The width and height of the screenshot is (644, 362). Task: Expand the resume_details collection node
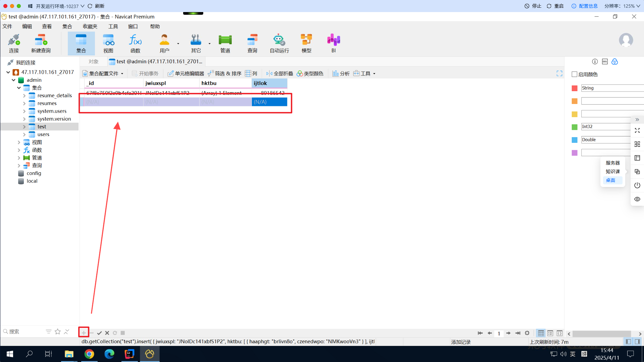[x=24, y=96]
